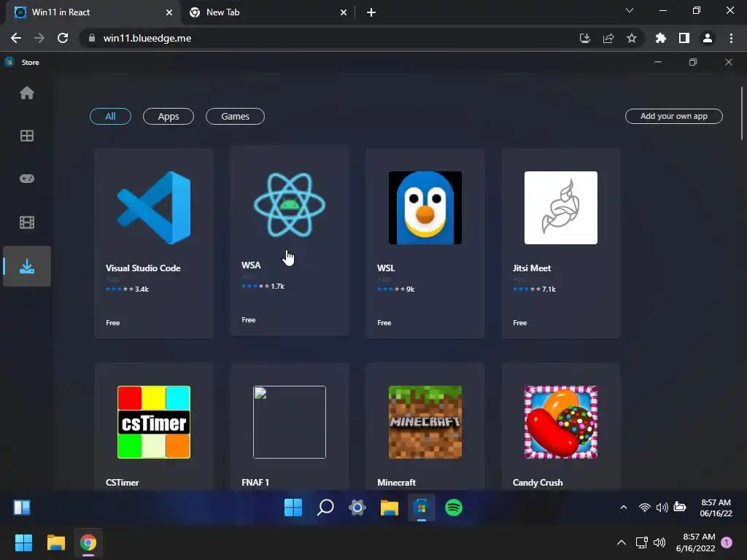This screenshot has width=747, height=560.
Task: Open the Chrome three-dot menu
Action: click(x=731, y=38)
